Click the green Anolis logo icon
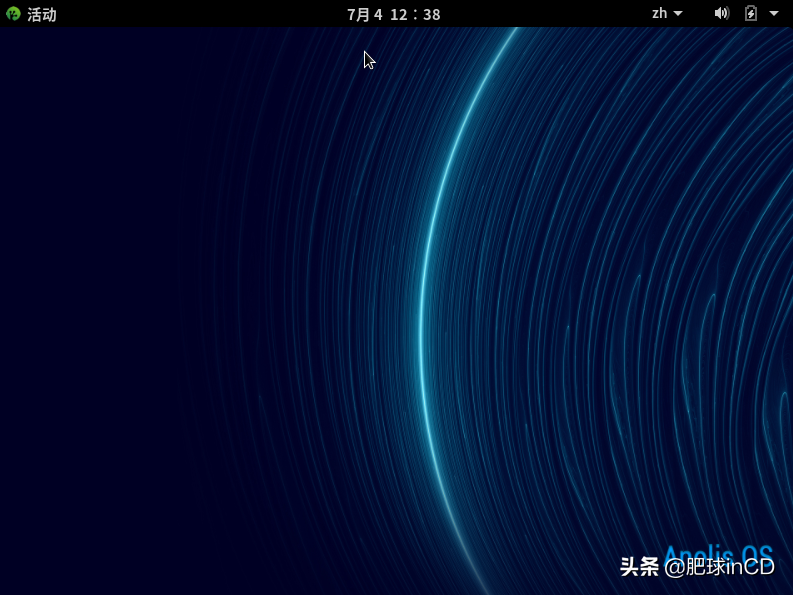Image resolution: width=793 pixels, height=595 pixels. tap(13, 14)
